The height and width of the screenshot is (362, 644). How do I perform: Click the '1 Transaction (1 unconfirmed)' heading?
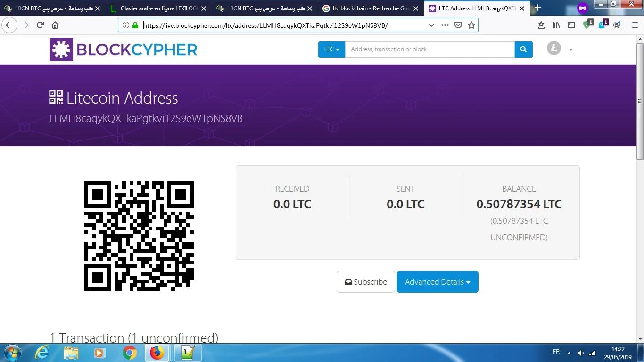tap(134, 337)
